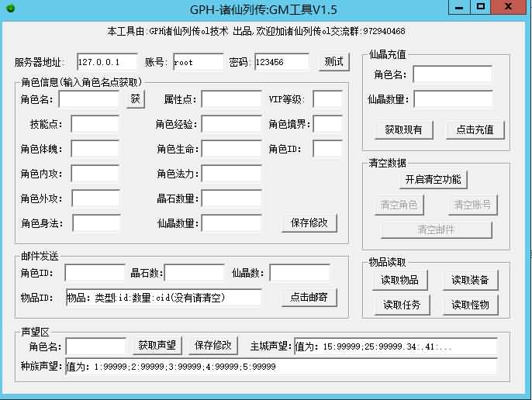Click the 获取声望 button

tap(157, 346)
